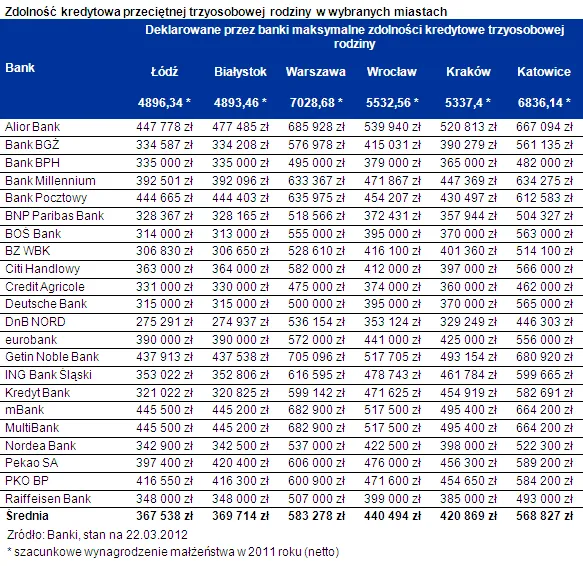Select the Łódź column header

(x=164, y=71)
